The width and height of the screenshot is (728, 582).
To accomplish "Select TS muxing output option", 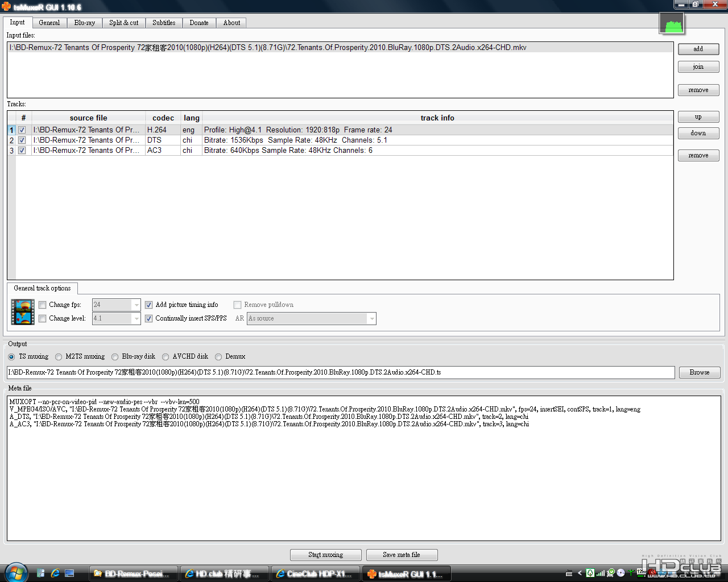I will click(x=11, y=357).
